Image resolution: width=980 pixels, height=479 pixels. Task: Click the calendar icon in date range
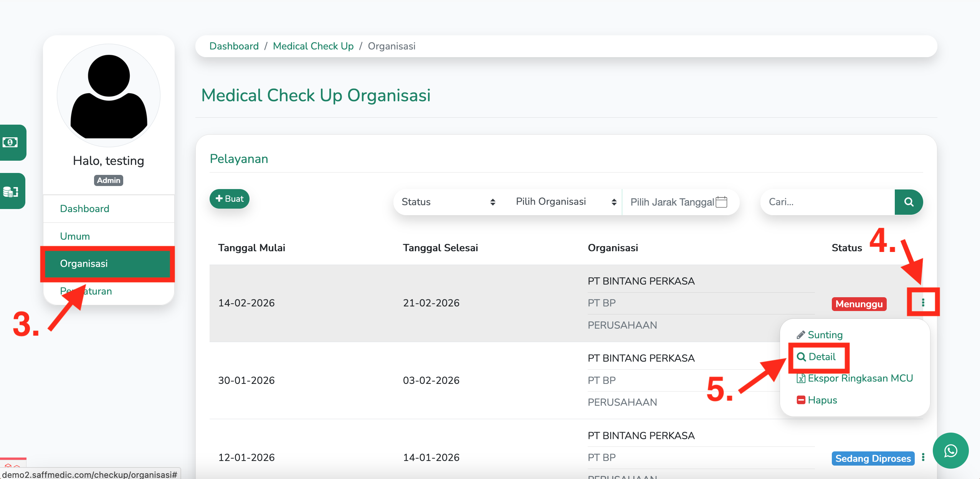coord(722,202)
